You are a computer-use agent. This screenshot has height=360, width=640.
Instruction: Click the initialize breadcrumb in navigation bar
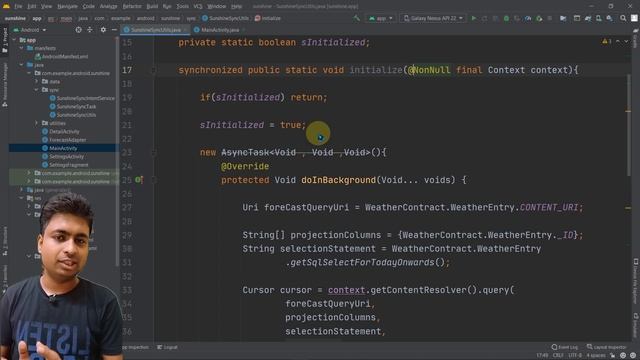pos(268,18)
